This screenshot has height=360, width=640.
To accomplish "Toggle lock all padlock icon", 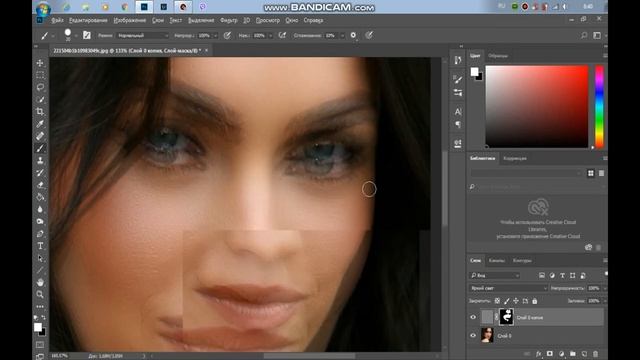I will 535,301.
